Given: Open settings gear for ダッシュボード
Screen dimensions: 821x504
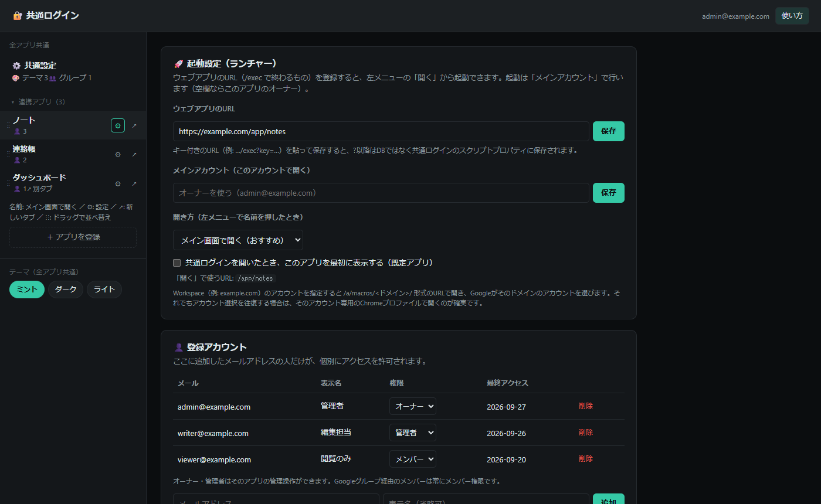Looking at the screenshot, I should (x=118, y=183).
